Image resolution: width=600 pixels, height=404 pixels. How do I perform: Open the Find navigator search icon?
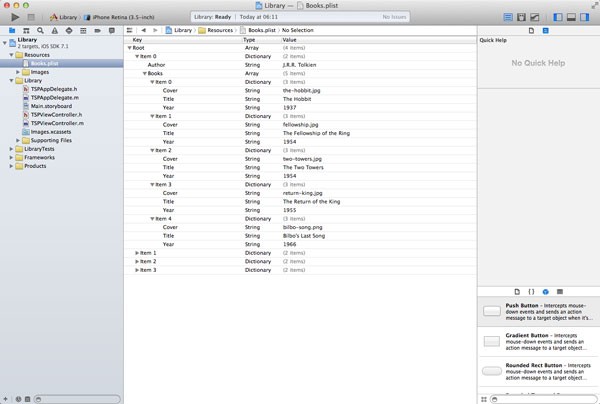click(x=40, y=30)
